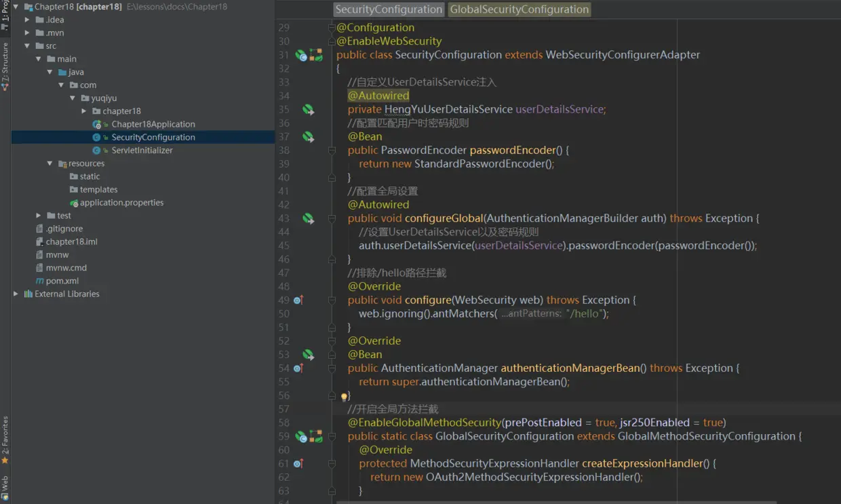Image resolution: width=841 pixels, height=504 pixels.
Task: Toggle fold end marker at line 46
Action: [x=332, y=259]
